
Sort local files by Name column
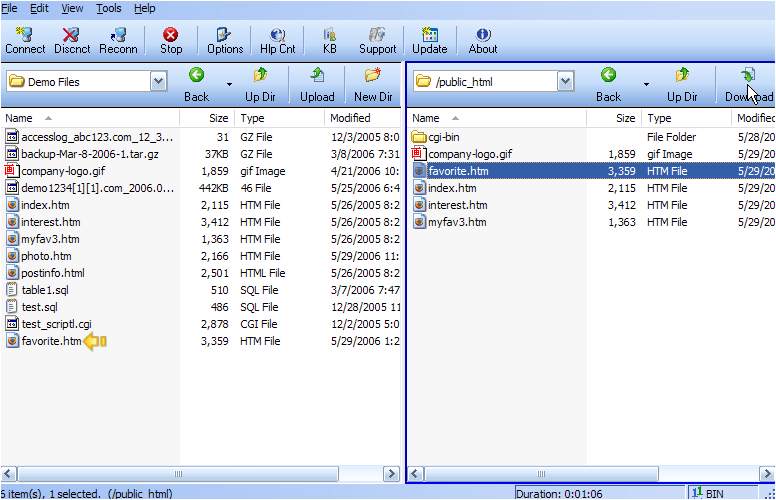tap(90, 118)
